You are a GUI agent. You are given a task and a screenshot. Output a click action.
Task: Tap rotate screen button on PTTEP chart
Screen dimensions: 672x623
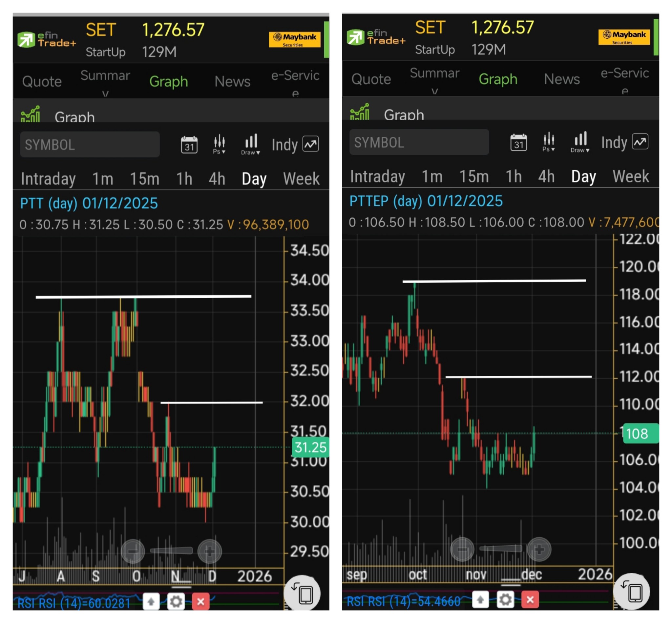tap(632, 591)
